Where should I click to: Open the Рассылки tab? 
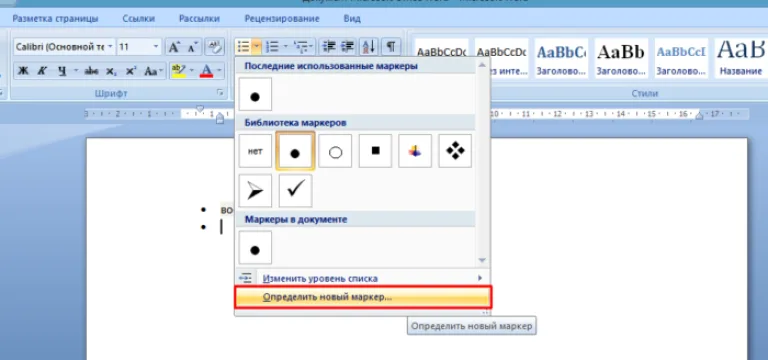[199, 19]
